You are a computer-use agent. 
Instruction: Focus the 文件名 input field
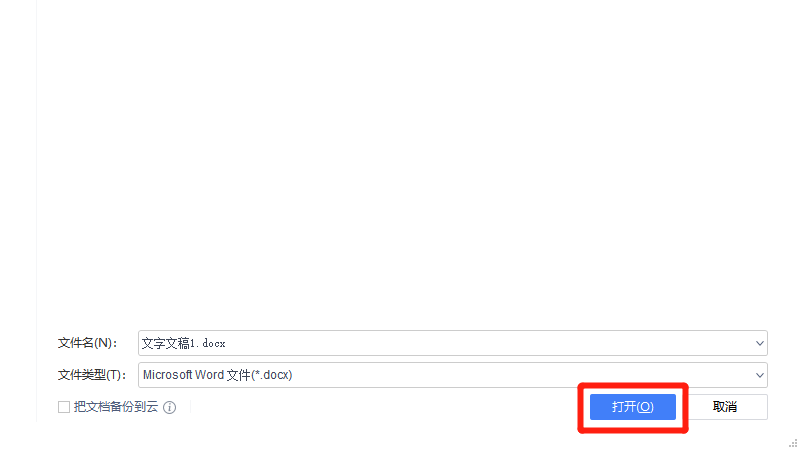[x=453, y=343]
